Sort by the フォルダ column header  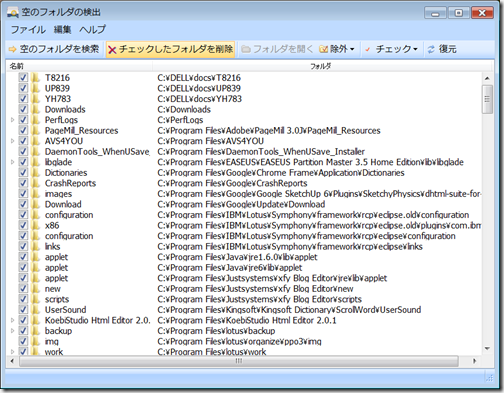(x=321, y=66)
